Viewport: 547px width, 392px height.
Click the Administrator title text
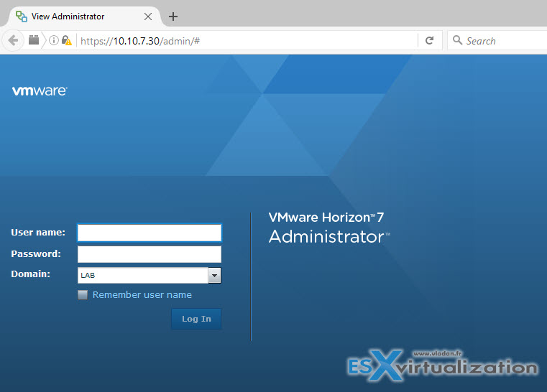[329, 237]
